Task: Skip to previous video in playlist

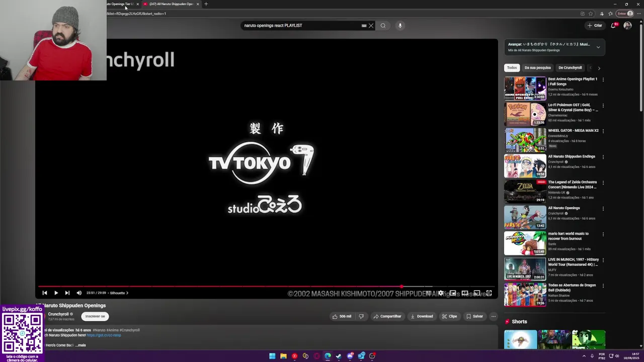Action: click(44, 293)
